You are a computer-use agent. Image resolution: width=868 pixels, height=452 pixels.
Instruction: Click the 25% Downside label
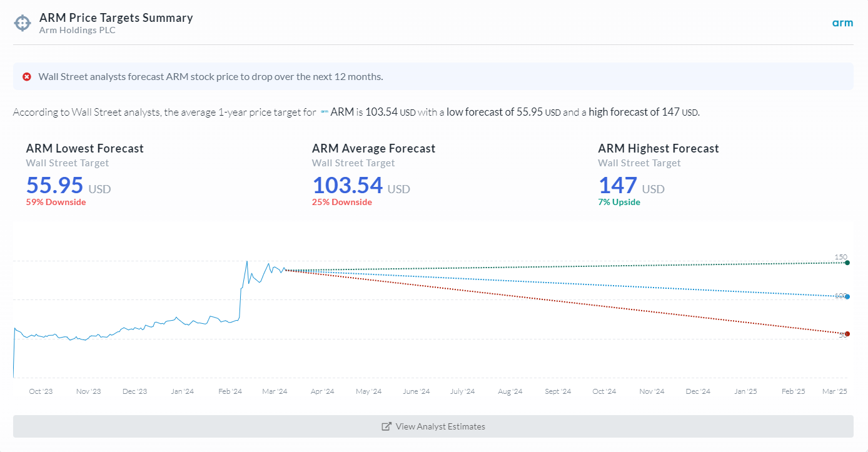[x=341, y=202]
